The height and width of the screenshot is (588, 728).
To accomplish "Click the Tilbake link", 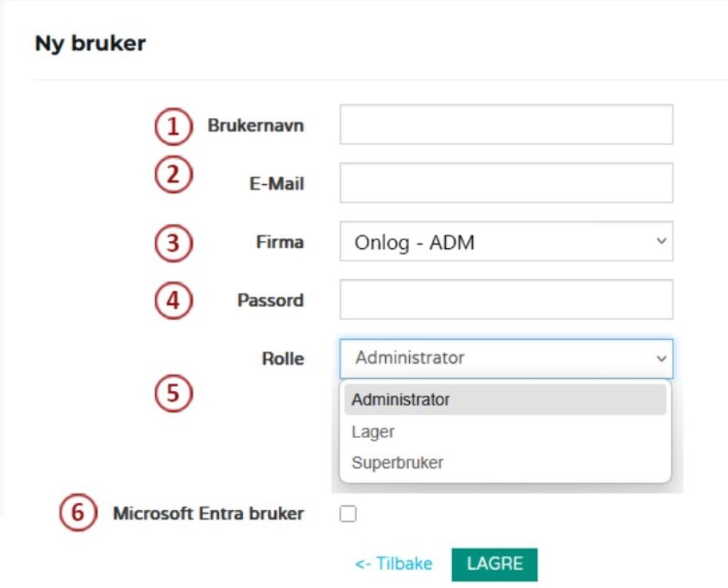I will [392, 563].
